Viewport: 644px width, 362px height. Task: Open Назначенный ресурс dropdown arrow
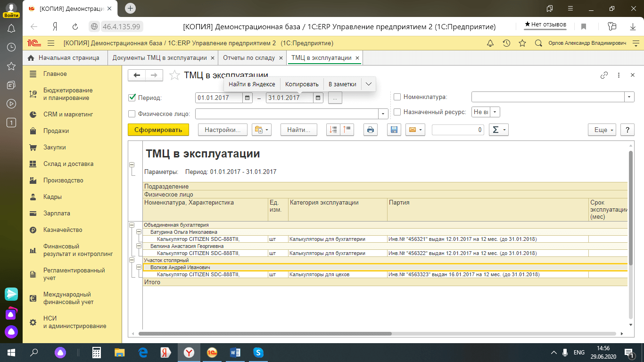point(495,112)
